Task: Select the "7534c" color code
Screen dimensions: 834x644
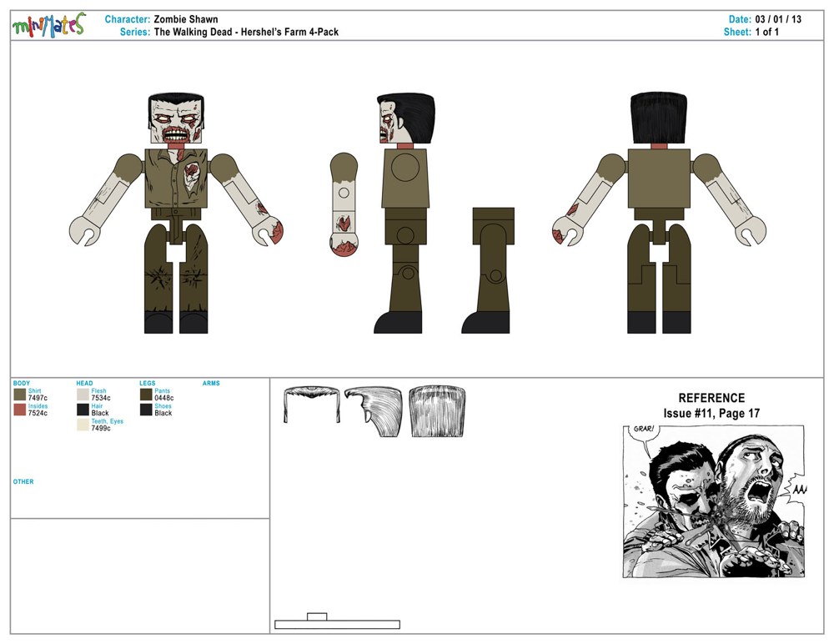Action: (101, 398)
